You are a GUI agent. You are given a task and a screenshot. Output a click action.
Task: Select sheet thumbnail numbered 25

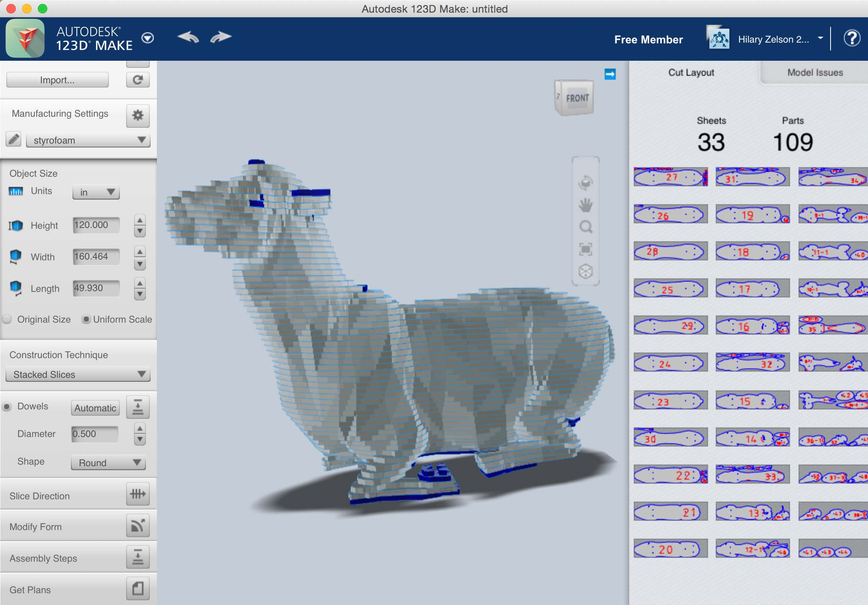671,288
